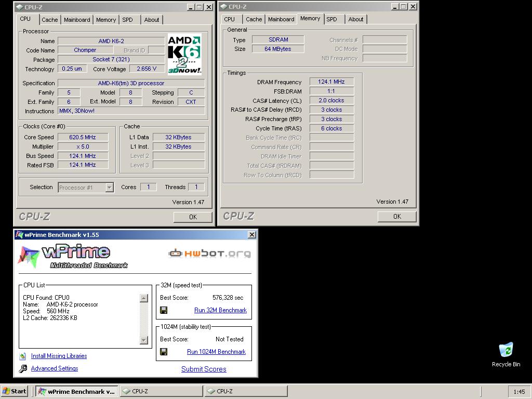Click the DRAM Frequency value 124.1 MHz
The image size is (532, 399).
pyautogui.click(x=331, y=82)
